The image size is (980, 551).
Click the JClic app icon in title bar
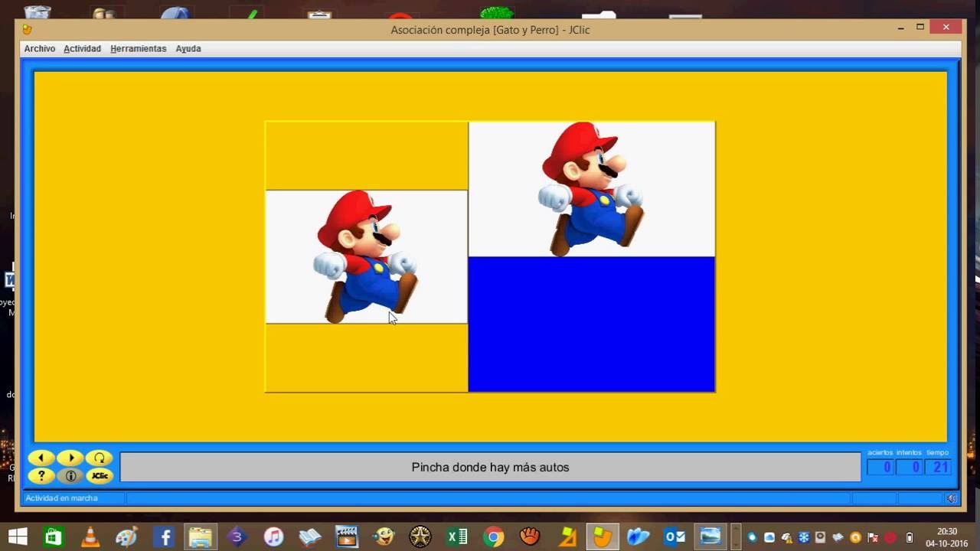(28, 30)
